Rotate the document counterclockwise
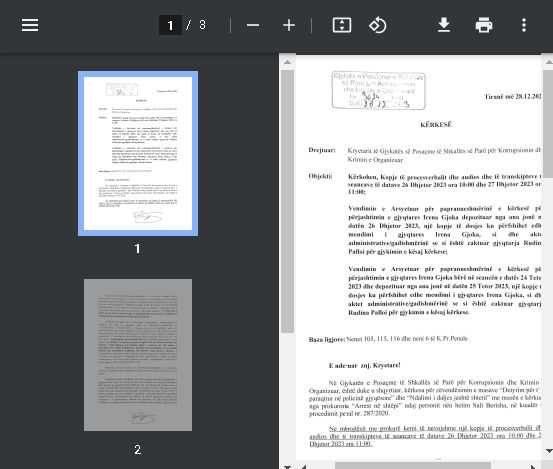Image resolution: width=553 pixels, height=469 pixels. pyautogui.click(x=378, y=25)
